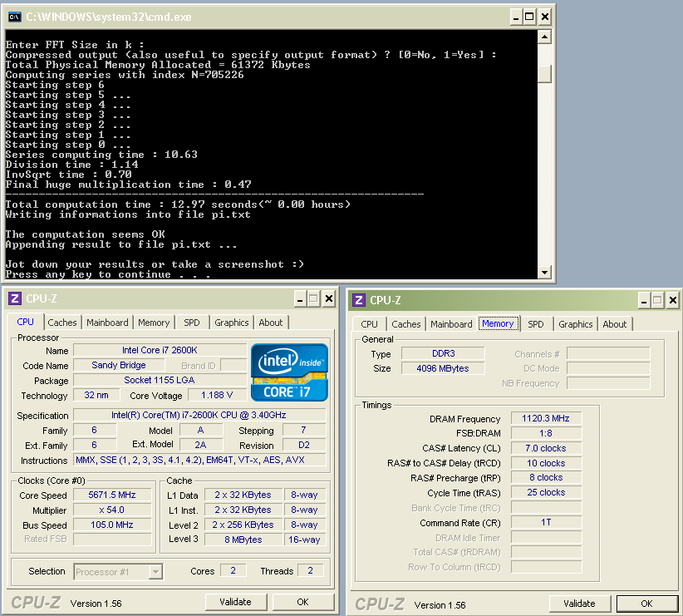Click the Command Rate value 1T
The height and width of the screenshot is (616, 683).
pos(546,522)
